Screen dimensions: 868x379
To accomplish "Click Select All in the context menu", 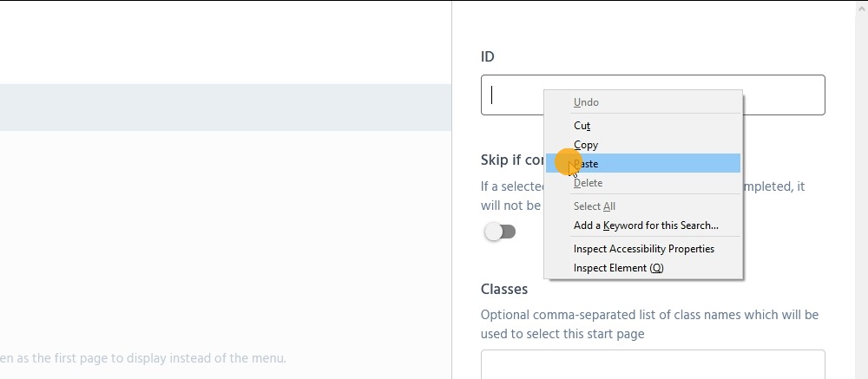I will [595, 206].
